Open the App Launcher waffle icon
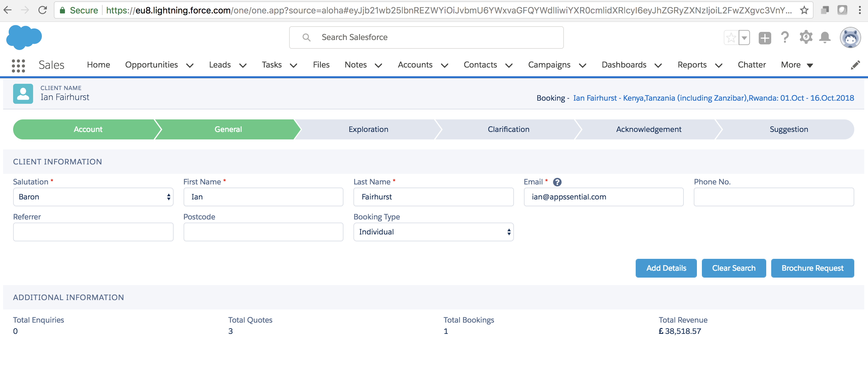This screenshot has height=367, width=868. 18,65
